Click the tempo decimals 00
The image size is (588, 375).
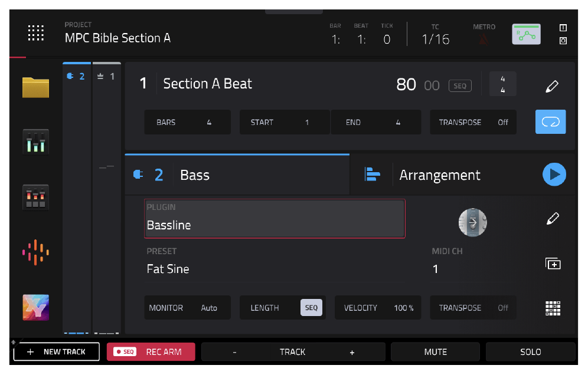click(x=432, y=85)
